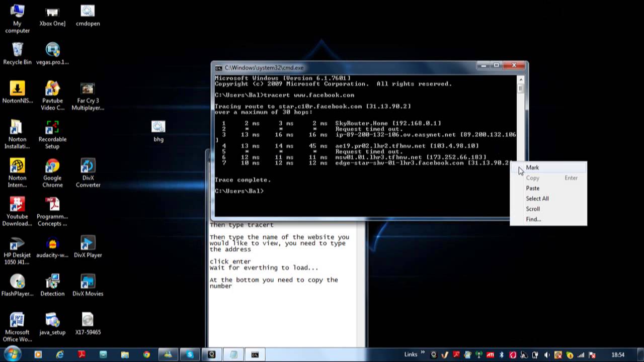
Task: Select the NortonNIS download icon
Action: click(x=17, y=93)
